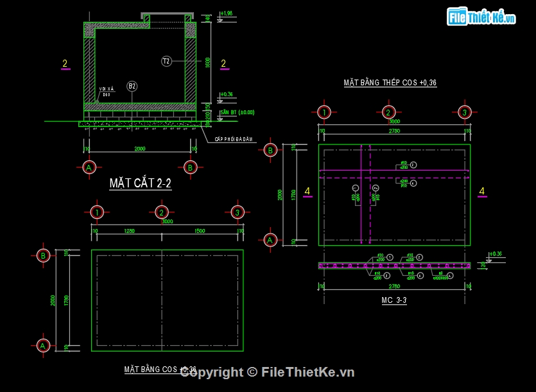Select grid bubble 1 above the steel plan

tap(325, 112)
